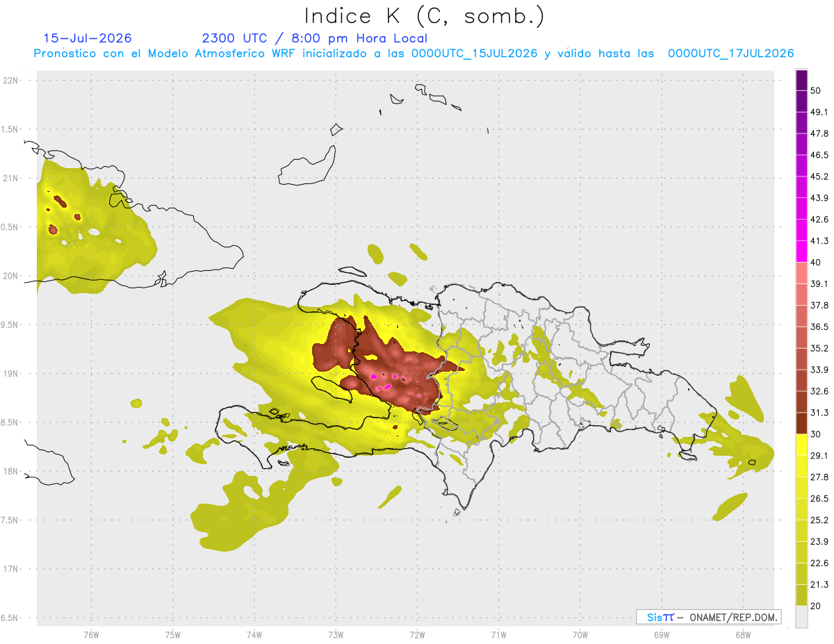
Task: Click the "20N" latitude label
Action: point(12,276)
